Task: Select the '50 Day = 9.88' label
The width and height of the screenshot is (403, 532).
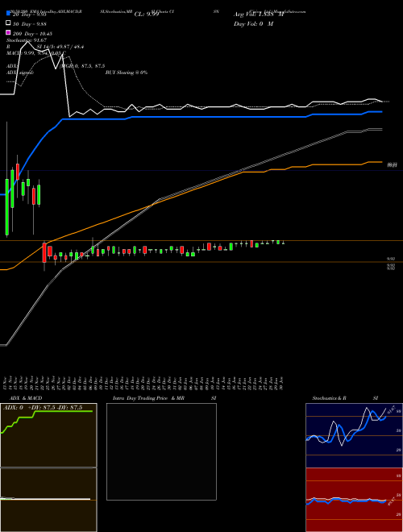Action: pyautogui.click(x=30, y=24)
